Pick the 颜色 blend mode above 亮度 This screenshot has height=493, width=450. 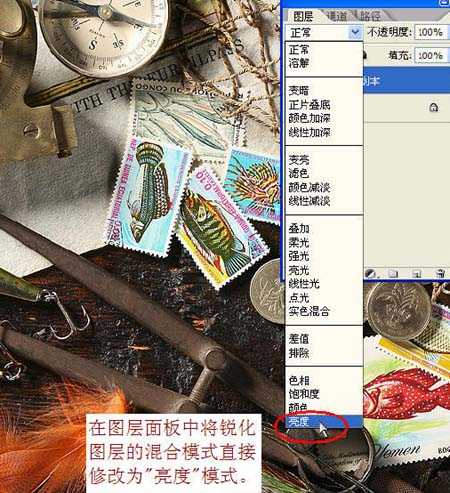298,407
